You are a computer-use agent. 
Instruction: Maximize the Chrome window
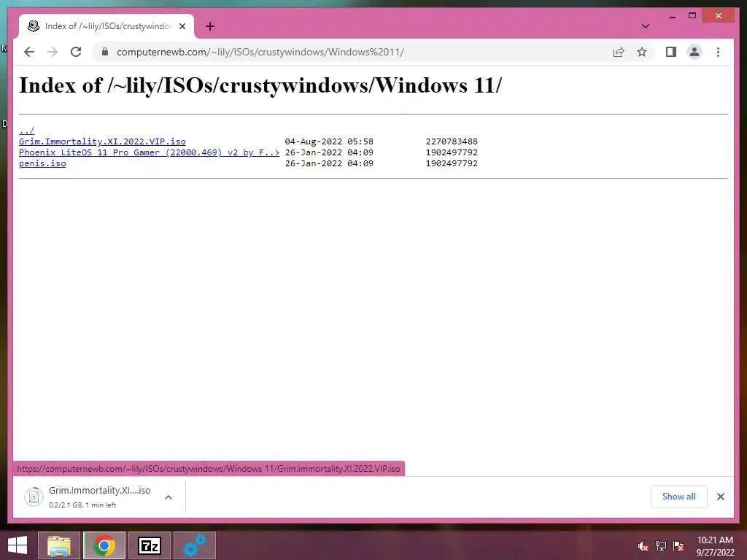[692, 16]
